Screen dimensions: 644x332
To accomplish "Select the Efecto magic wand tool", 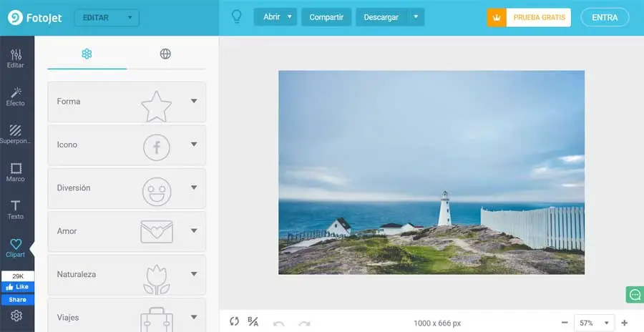I will pyautogui.click(x=16, y=97).
